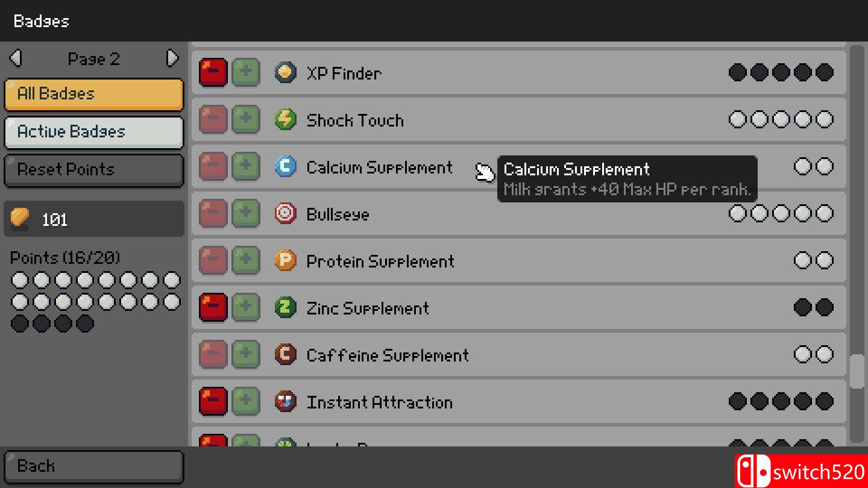Go to the previous badge page

point(16,58)
